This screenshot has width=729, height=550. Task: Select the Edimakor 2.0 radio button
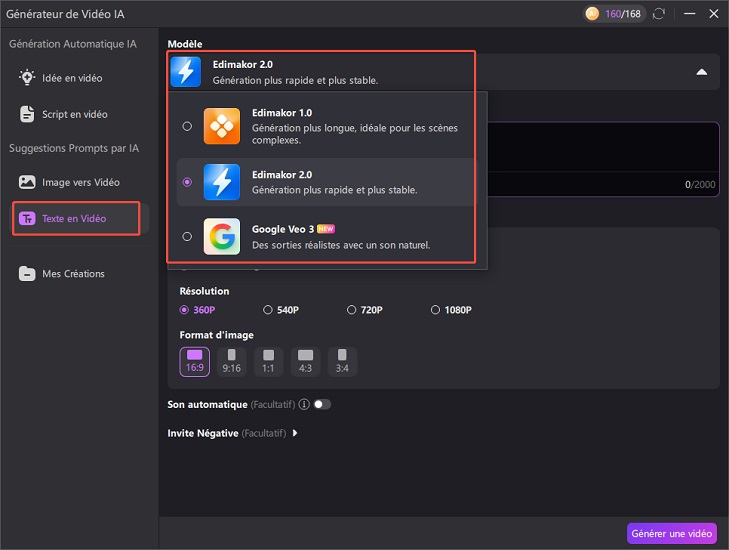[x=187, y=182]
